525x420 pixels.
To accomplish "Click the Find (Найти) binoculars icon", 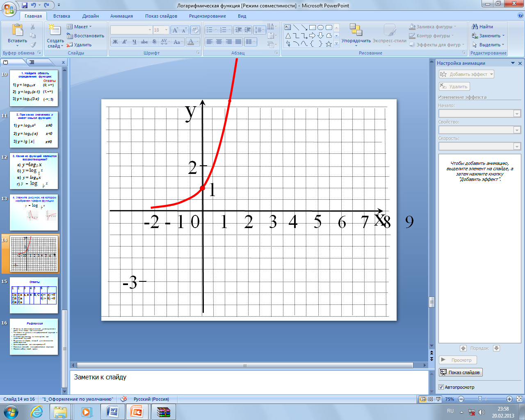I will tap(475, 27).
